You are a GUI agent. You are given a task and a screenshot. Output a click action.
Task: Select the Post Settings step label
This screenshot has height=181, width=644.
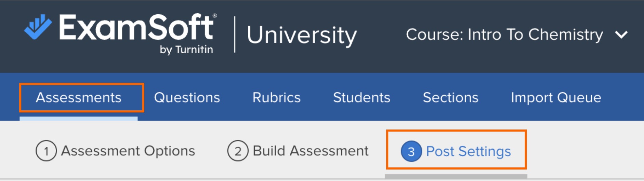pyautogui.click(x=468, y=151)
